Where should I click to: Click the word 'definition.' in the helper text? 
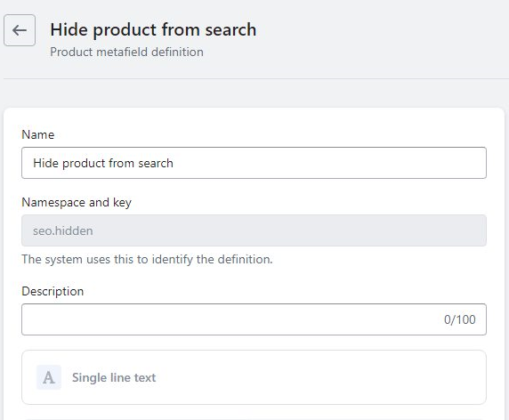pos(245,259)
